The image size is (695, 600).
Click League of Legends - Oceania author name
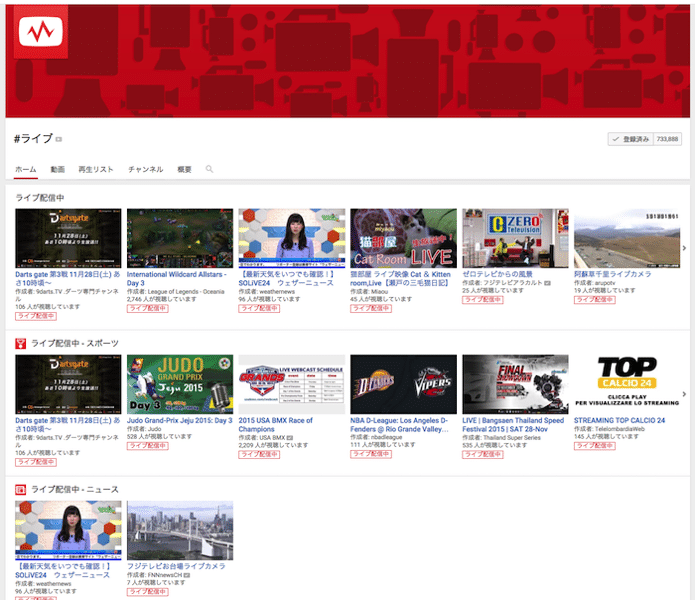(x=186, y=291)
